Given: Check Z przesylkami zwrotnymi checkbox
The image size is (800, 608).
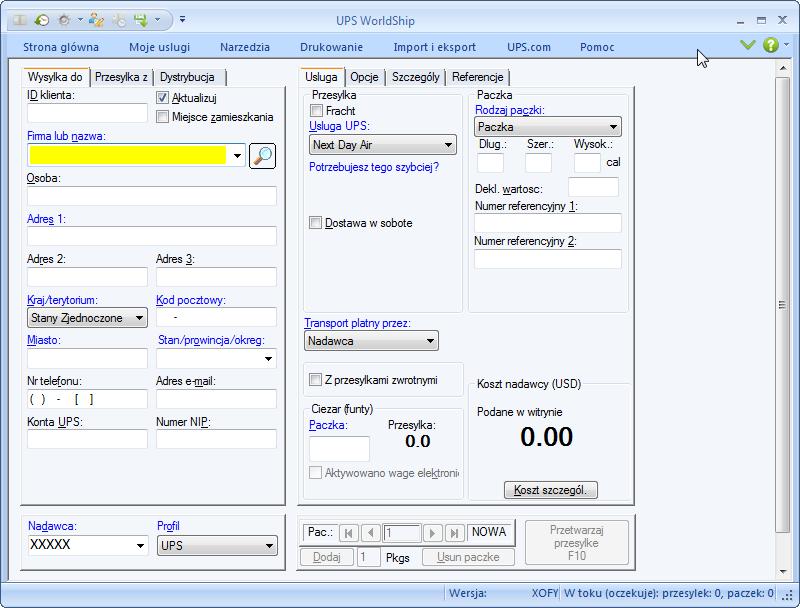Looking at the screenshot, I should 315,379.
